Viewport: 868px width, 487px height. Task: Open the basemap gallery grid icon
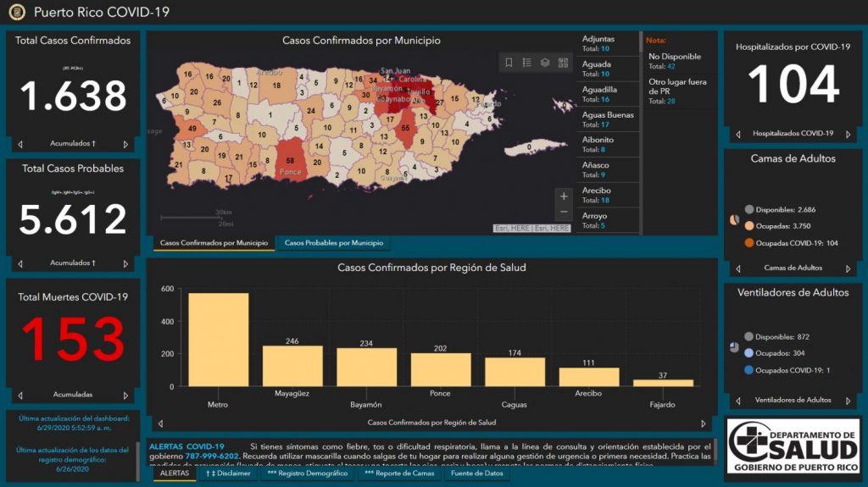pyautogui.click(x=564, y=63)
